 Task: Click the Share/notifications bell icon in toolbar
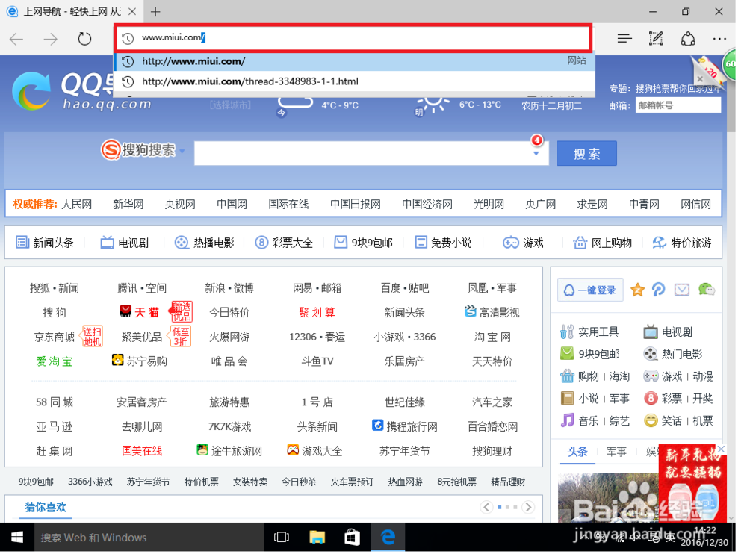(x=687, y=39)
